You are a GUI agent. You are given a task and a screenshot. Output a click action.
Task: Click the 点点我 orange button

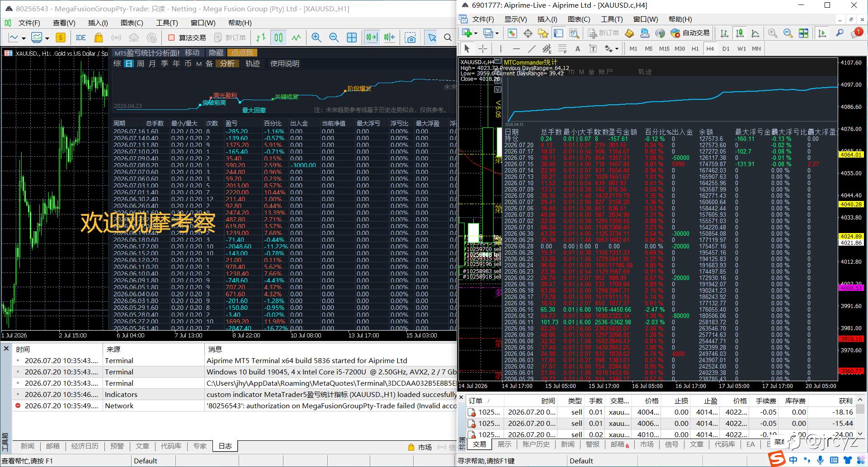[242, 53]
